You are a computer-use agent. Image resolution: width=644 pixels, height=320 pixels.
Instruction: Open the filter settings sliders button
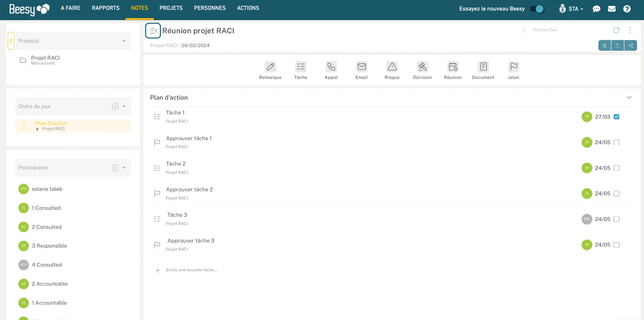[604, 45]
